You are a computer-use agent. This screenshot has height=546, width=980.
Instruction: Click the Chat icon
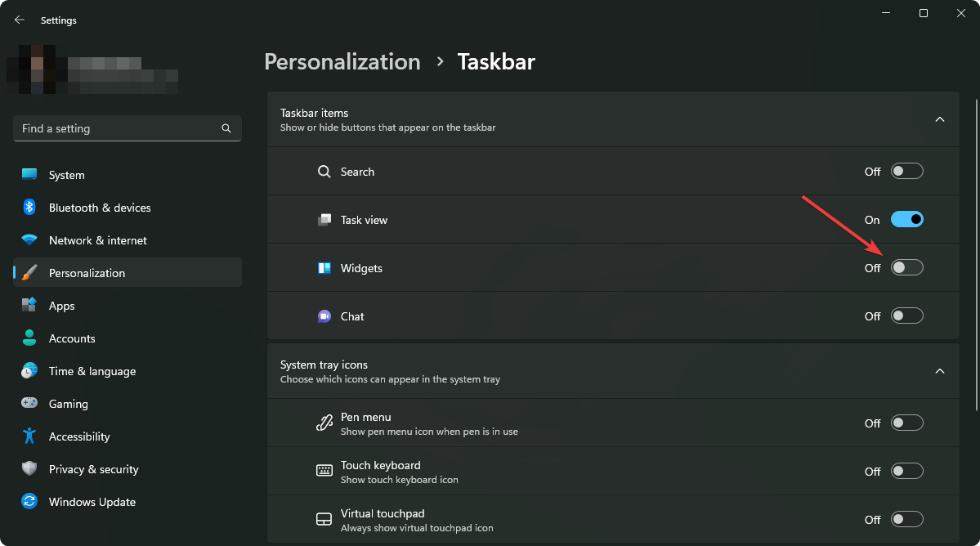point(324,316)
